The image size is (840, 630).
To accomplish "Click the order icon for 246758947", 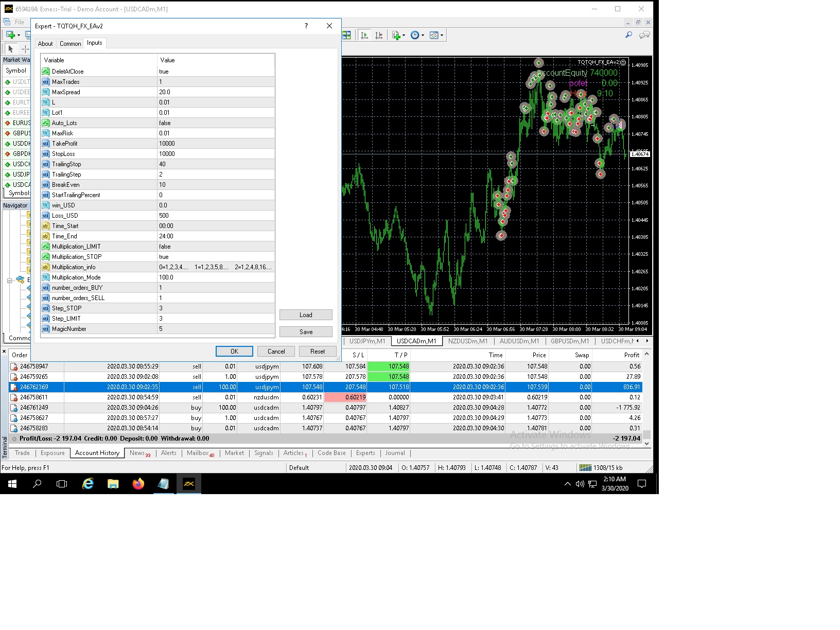I will pyautogui.click(x=14, y=366).
